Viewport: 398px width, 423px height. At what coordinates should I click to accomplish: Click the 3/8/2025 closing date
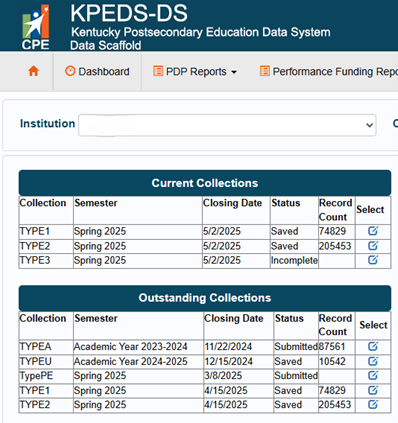[223, 376]
